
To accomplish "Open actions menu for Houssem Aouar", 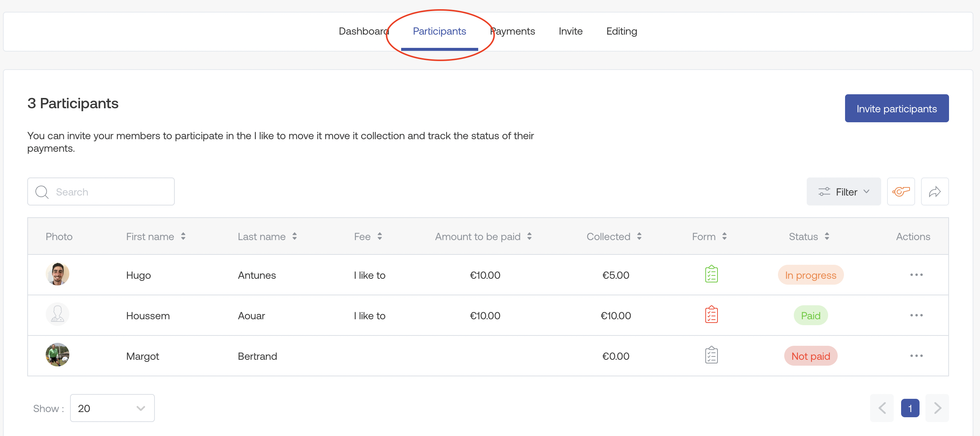I will tap(916, 315).
